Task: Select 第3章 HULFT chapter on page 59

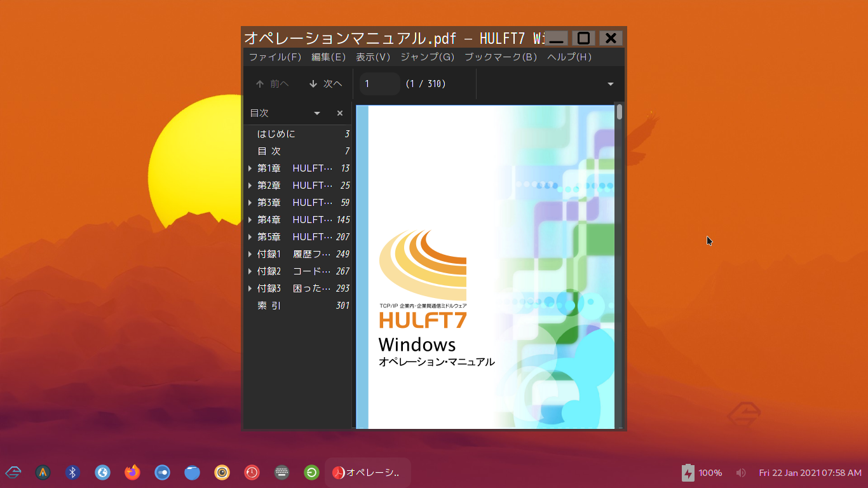Action: click(298, 203)
